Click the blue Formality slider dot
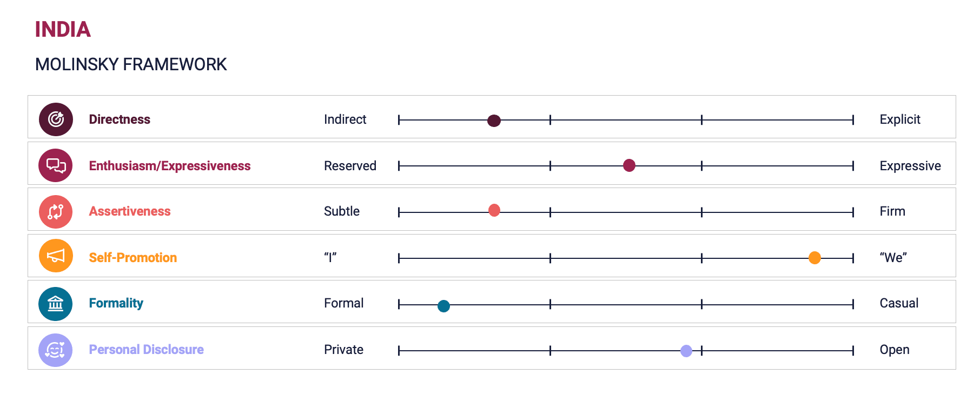980x401 pixels. [x=443, y=306]
